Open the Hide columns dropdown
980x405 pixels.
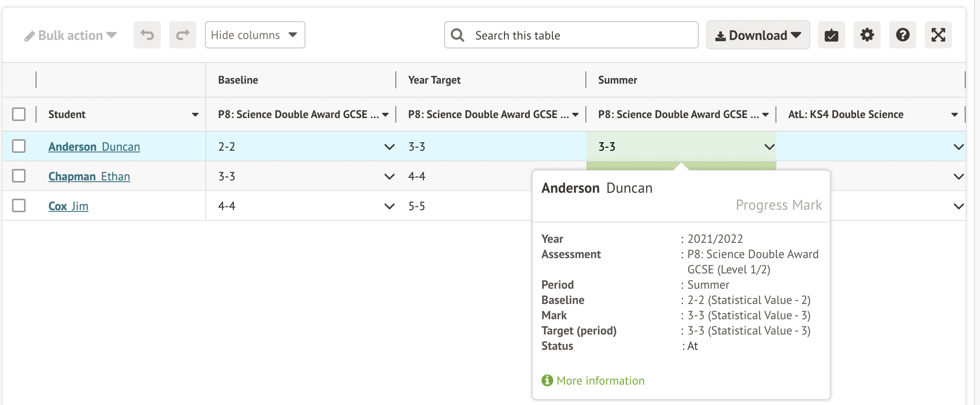coord(255,35)
